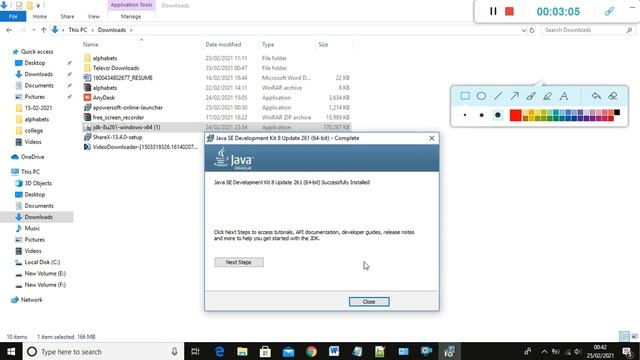Viewport: 640px width, 360px height.
Task: Select the ShareX-13.4.0-setup file
Action: [117, 137]
